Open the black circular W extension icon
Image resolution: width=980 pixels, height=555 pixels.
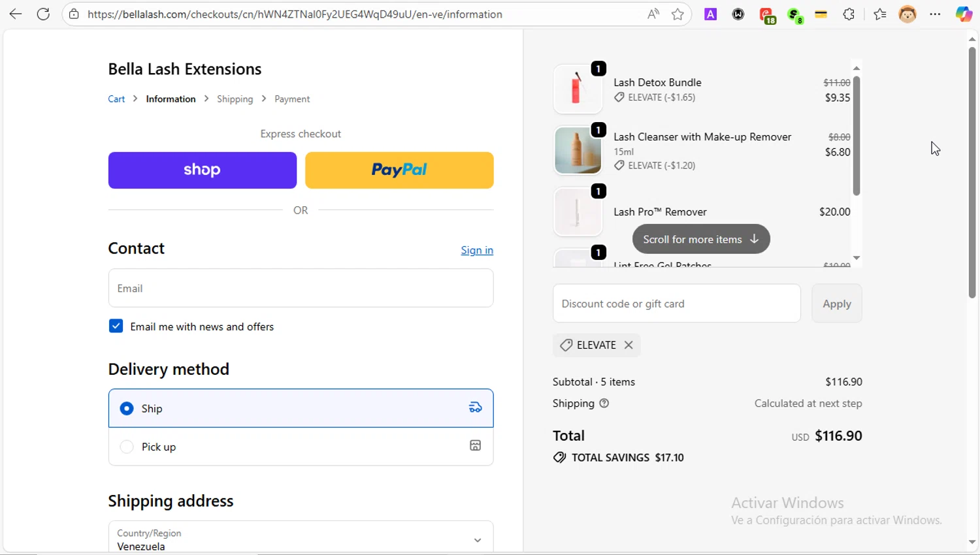(738, 14)
